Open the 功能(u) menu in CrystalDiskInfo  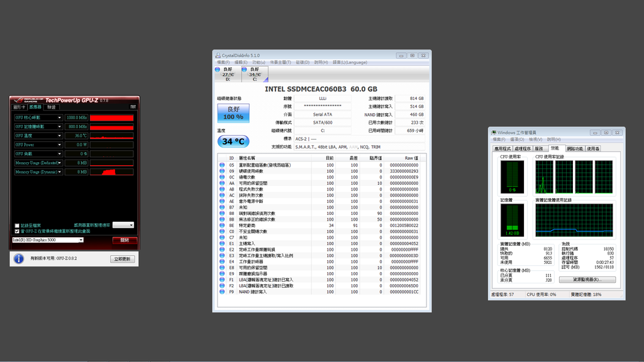pos(258,62)
